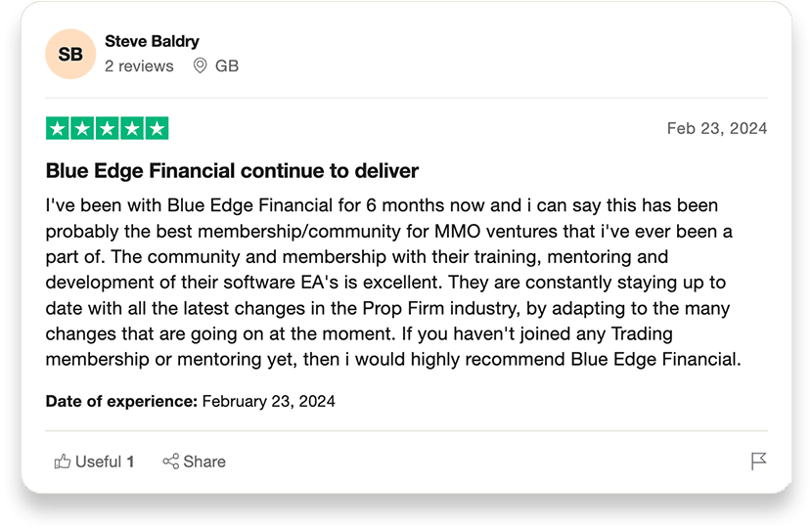This screenshot has height=528, width=812.
Task: Click the Date of experience line
Action: [190, 401]
